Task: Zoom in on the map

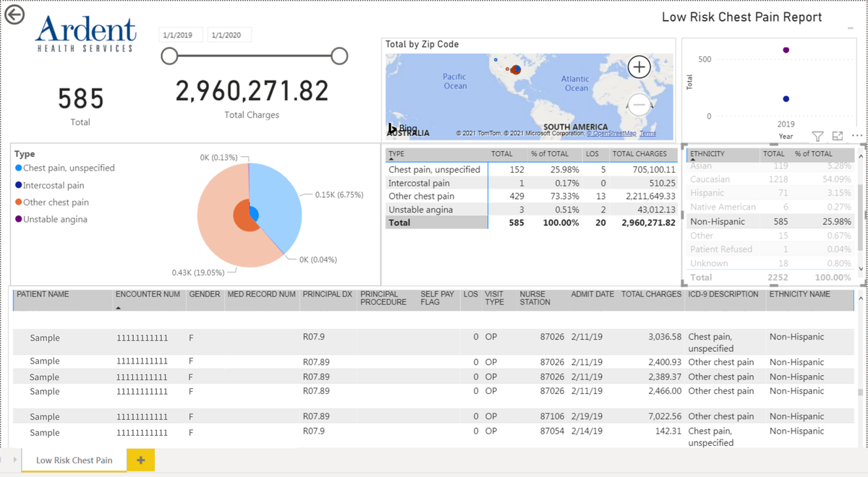Action: pos(639,67)
